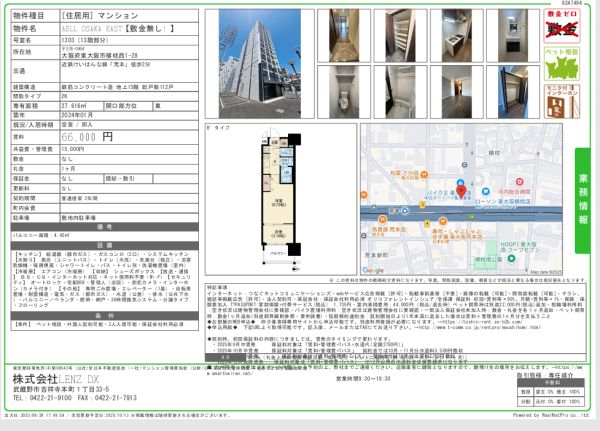600x431 pixels.
Task: Click the 河内総合病院 hospital marker
Action: tap(519, 182)
